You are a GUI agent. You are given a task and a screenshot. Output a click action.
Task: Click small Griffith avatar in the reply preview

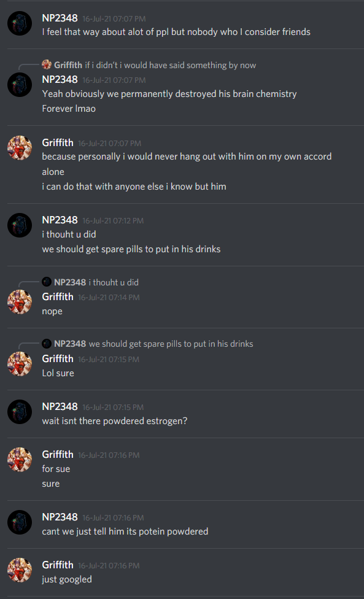47,64
